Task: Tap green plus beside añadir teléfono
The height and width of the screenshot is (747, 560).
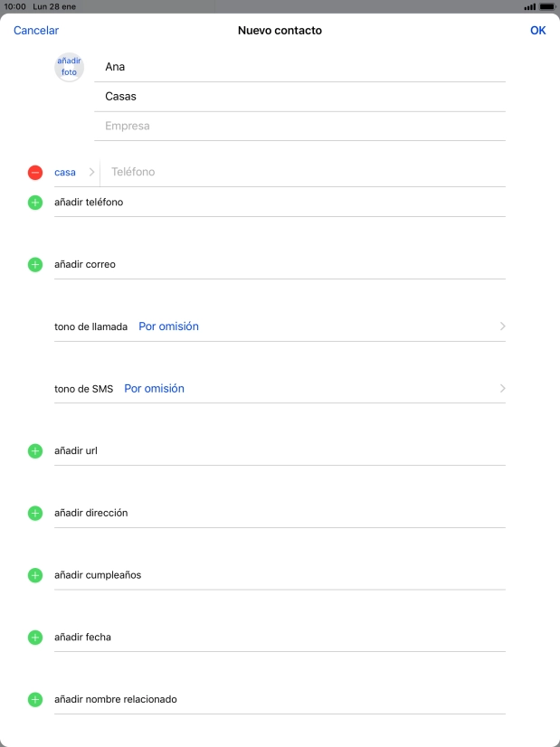Action: 35,203
